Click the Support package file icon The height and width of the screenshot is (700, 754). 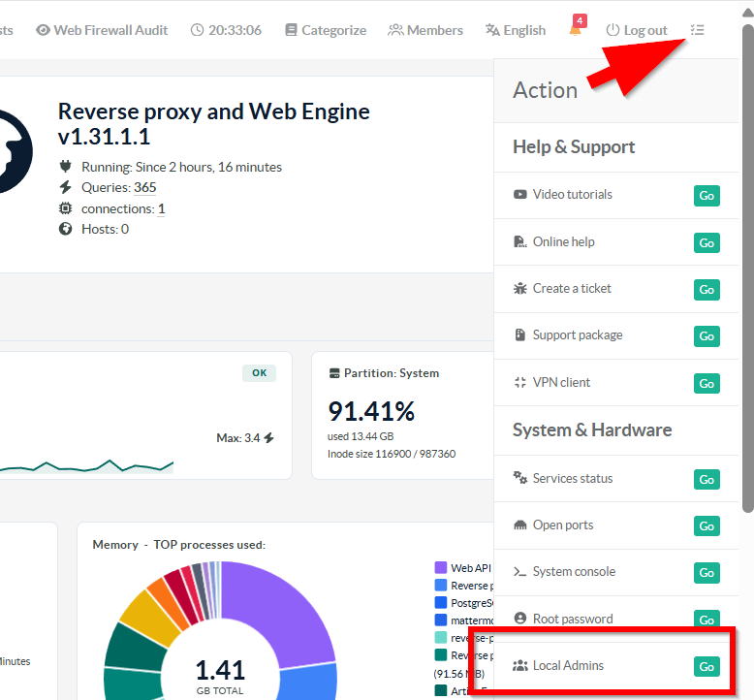coord(519,334)
